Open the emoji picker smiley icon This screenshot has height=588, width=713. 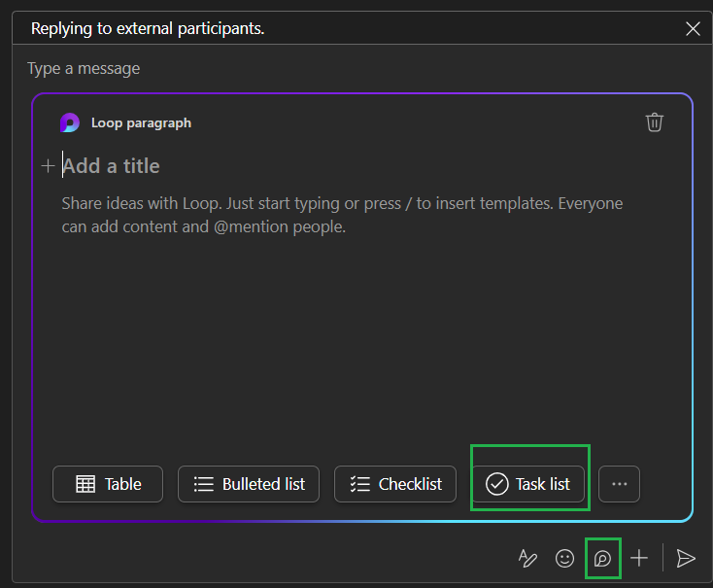point(564,558)
